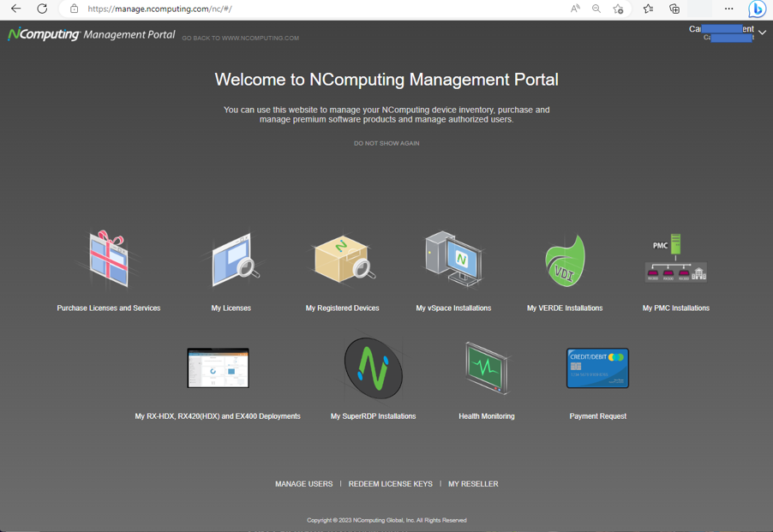This screenshot has width=773, height=532.
Task: Click the My Licenses label
Action: 231,308
